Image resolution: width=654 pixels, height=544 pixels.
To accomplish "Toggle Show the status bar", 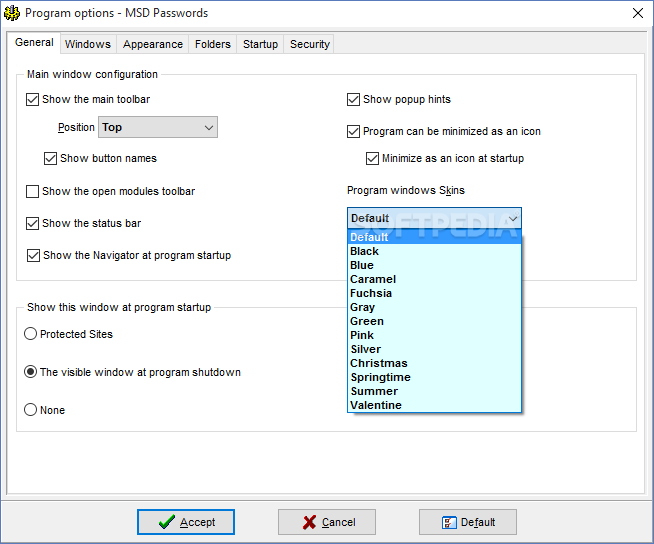I will tap(33, 224).
